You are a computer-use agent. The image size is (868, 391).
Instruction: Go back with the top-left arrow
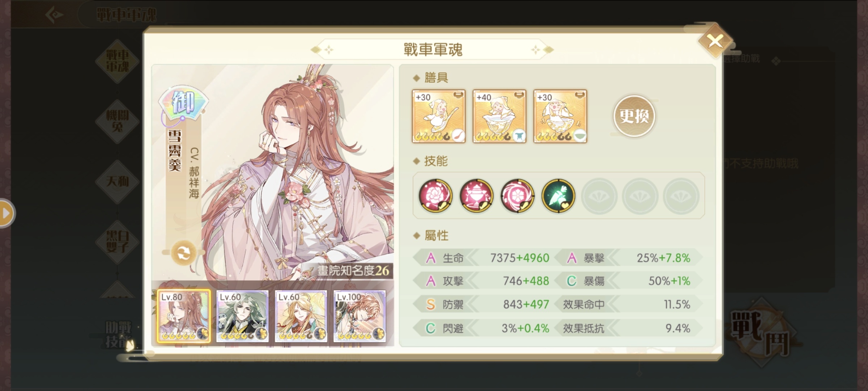(x=54, y=14)
